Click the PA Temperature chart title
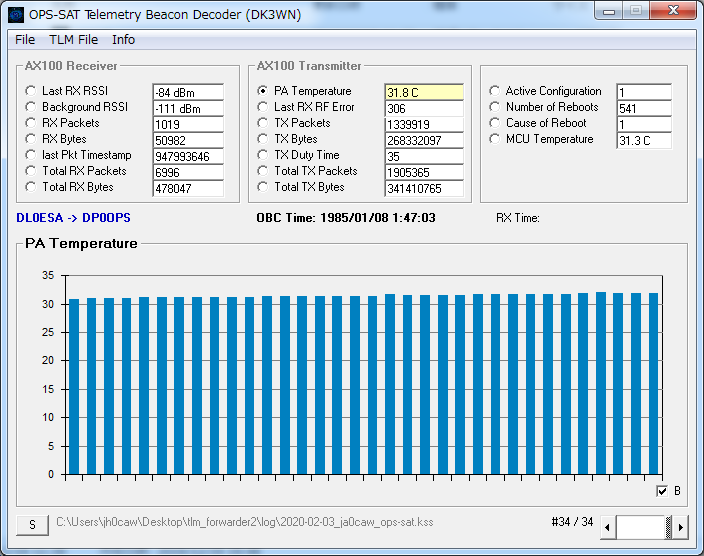Viewport: 704px width, 556px height. (81, 243)
